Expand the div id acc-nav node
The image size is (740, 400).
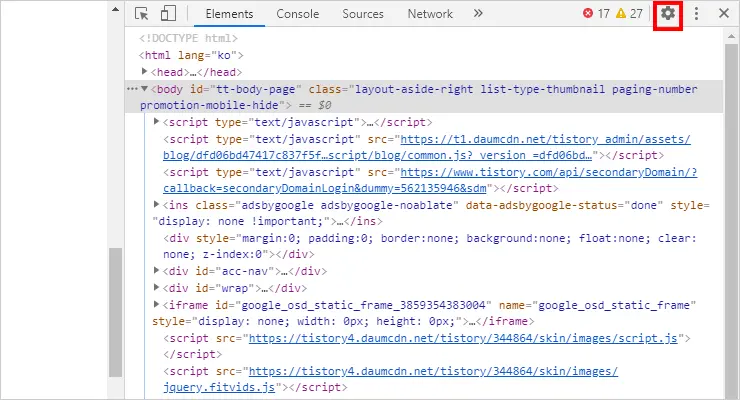[x=157, y=270]
